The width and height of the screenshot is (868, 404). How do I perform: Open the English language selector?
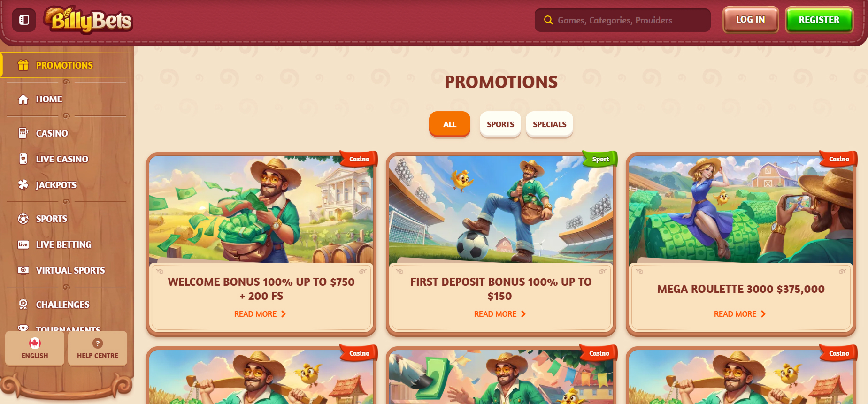(x=35, y=348)
